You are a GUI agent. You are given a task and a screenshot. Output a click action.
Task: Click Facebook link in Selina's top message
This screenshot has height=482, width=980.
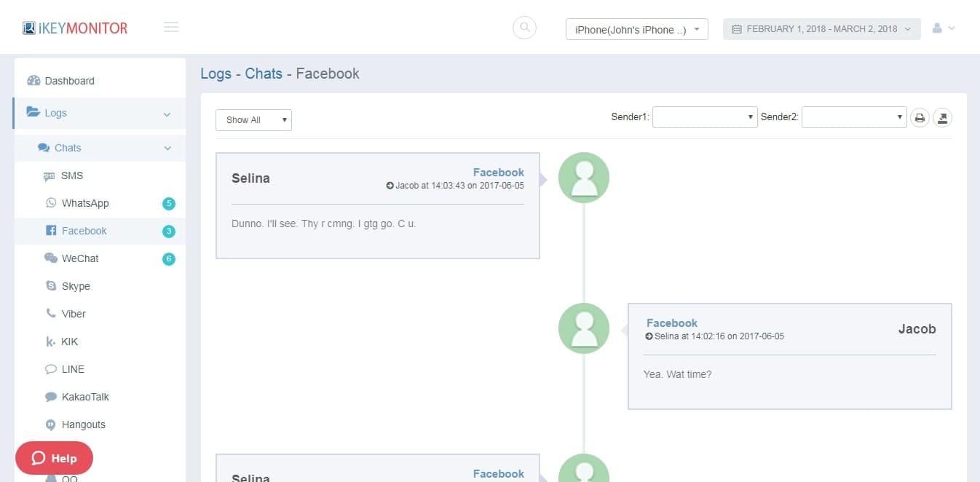[499, 173]
